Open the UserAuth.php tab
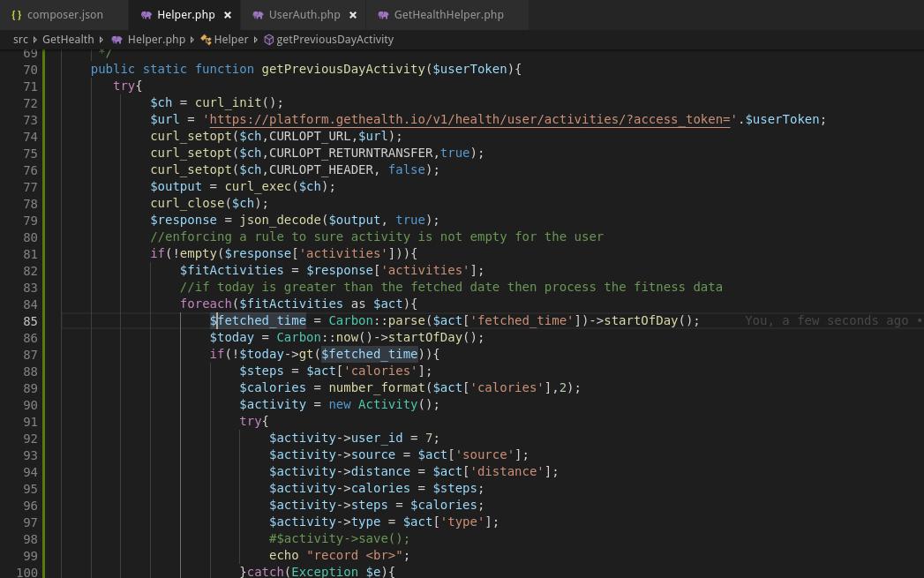The height and width of the screenshot is (578, 924). click(x=304, y=15)
